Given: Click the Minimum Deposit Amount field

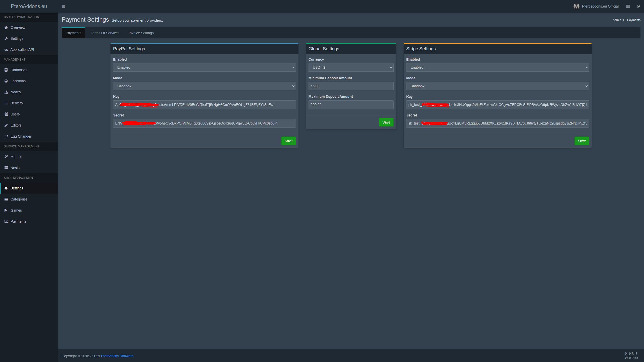Looking at the screenshot, I should pyautogui.click(x=351, y=86).
